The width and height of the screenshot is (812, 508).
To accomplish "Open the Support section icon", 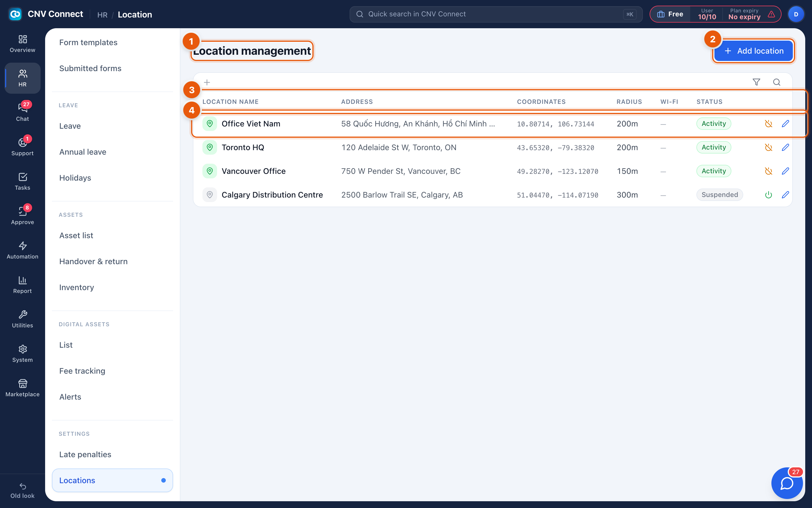I will [x=23, y=147].
